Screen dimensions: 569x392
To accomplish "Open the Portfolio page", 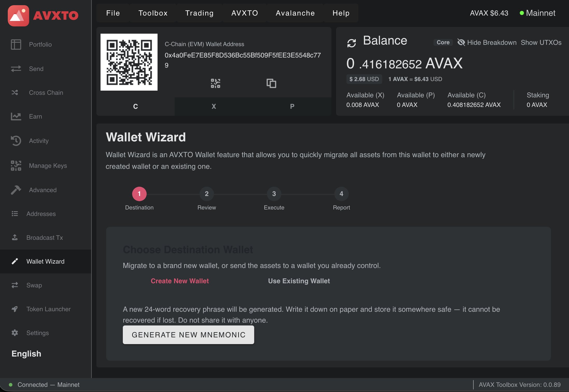I will coord(40,44).
